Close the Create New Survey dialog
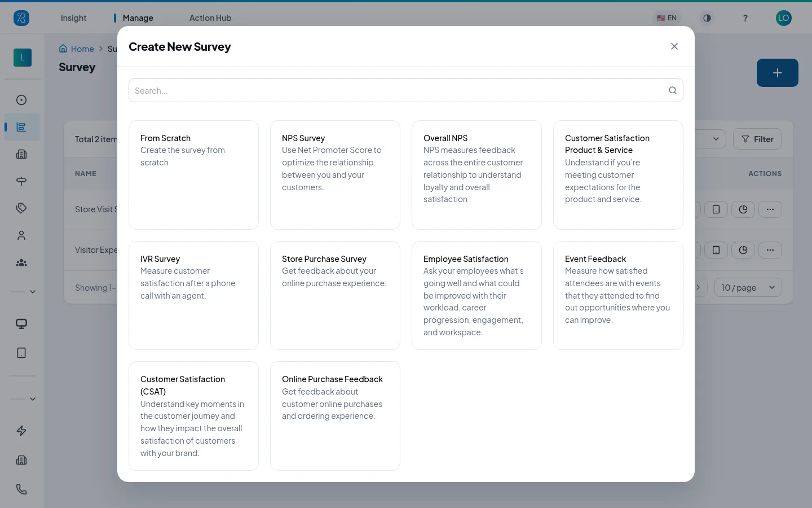Screen dimensions: 812x508 pos(674,46)
